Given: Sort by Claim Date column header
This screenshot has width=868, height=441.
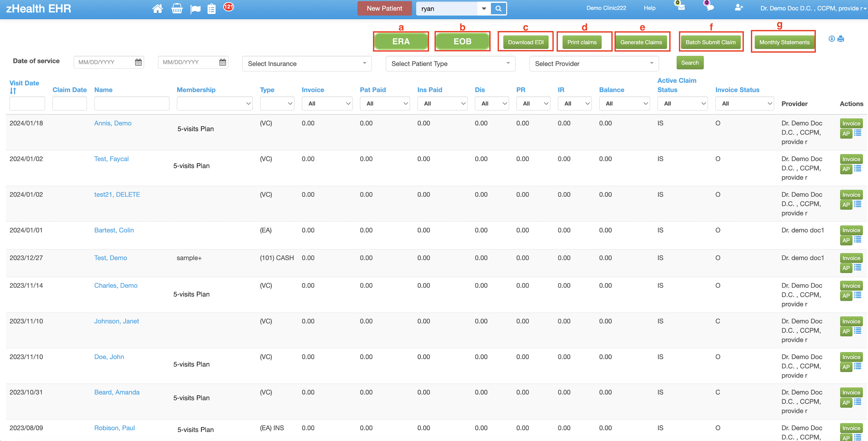Looking at the screenshot, I should [69, 90].
